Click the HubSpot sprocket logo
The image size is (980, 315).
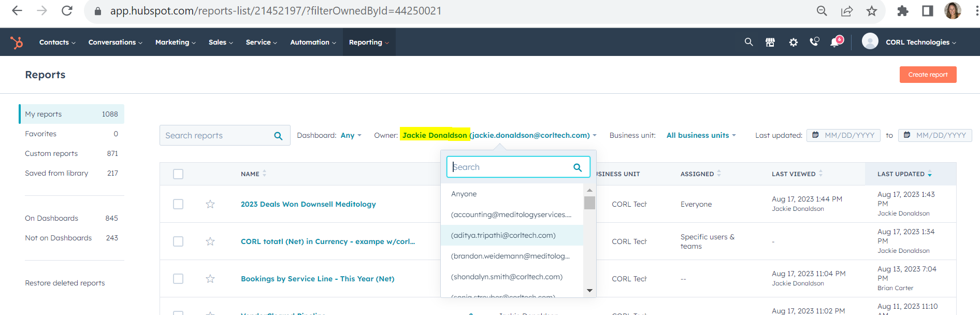point(17,42)
